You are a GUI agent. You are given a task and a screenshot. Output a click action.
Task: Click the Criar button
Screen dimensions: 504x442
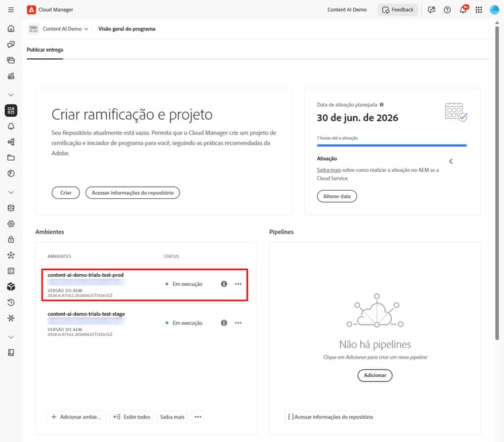click(66, 193)
